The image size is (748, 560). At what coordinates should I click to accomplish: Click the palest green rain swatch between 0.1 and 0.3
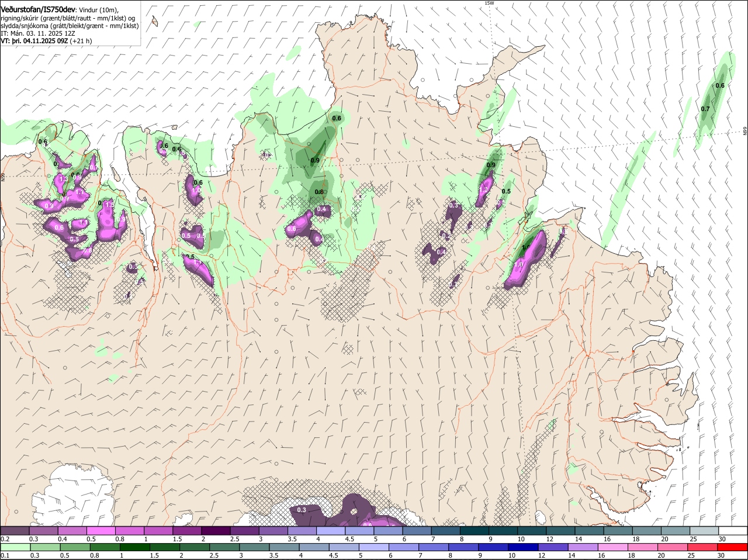click(x=16, y=547)
